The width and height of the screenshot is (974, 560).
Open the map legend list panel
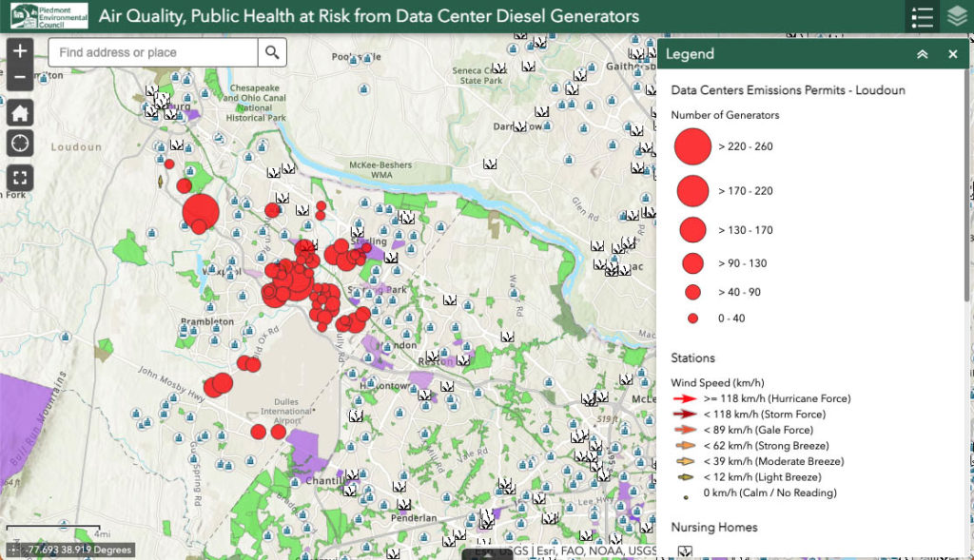tap(921, 16)
